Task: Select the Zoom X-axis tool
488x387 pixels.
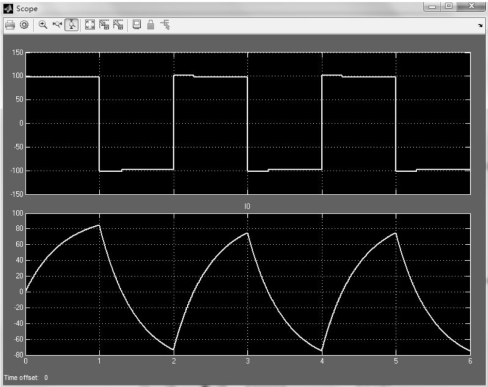Action: click(57, 25)
